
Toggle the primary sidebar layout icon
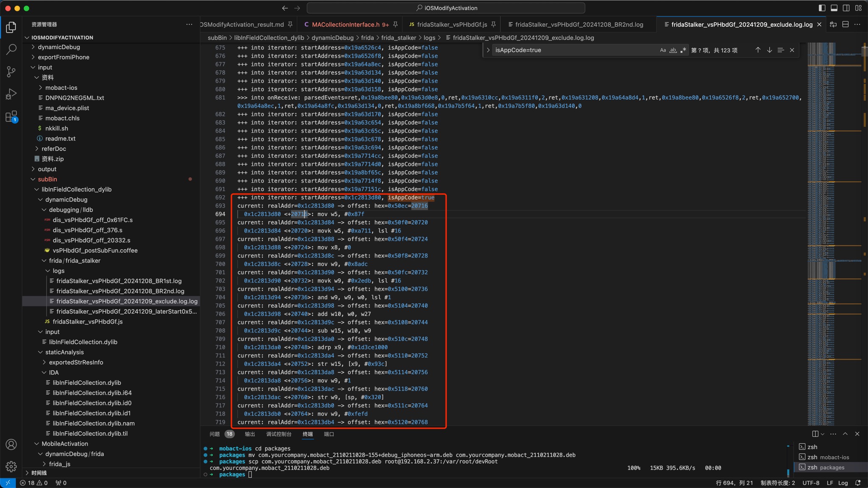click(822, 8)
